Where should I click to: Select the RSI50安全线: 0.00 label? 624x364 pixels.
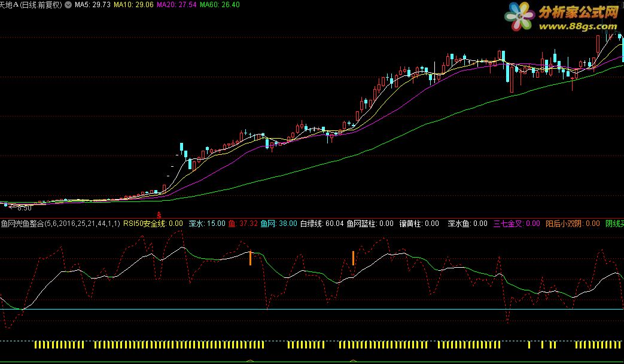[x=153, y=224]
